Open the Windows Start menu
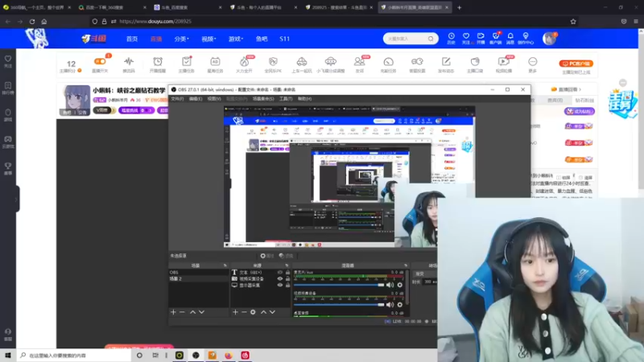The height and width of the screenshot is (362, 644). (x=8, y=356)
